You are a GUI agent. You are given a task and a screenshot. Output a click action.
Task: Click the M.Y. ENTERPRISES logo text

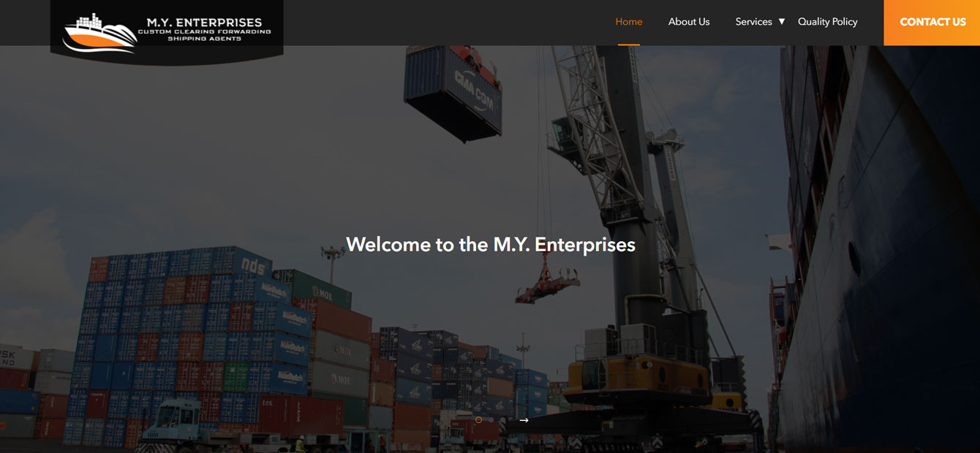204,23
